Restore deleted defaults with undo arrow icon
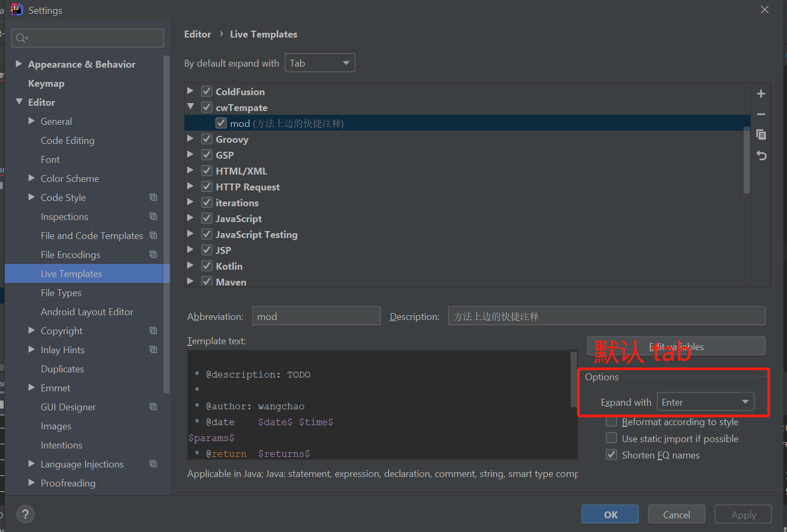Screen dimensions: 787x532 (x=761, y=155)
